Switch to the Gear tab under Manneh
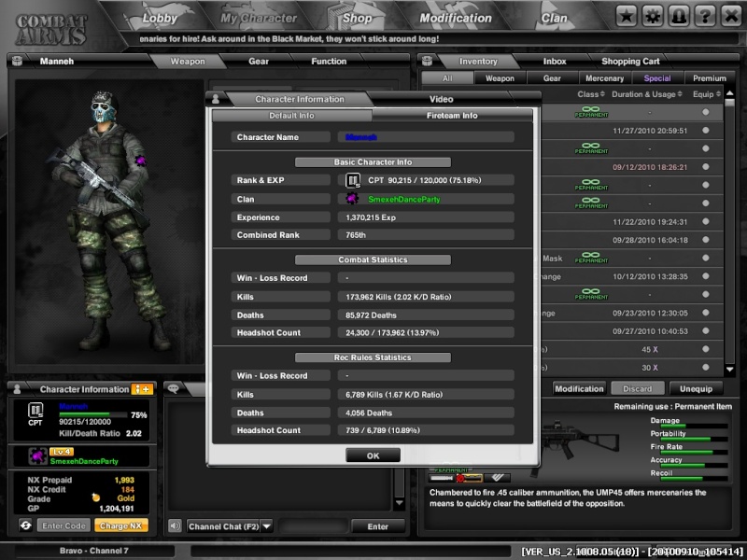 pyautogui.click(x=259, y=61)
